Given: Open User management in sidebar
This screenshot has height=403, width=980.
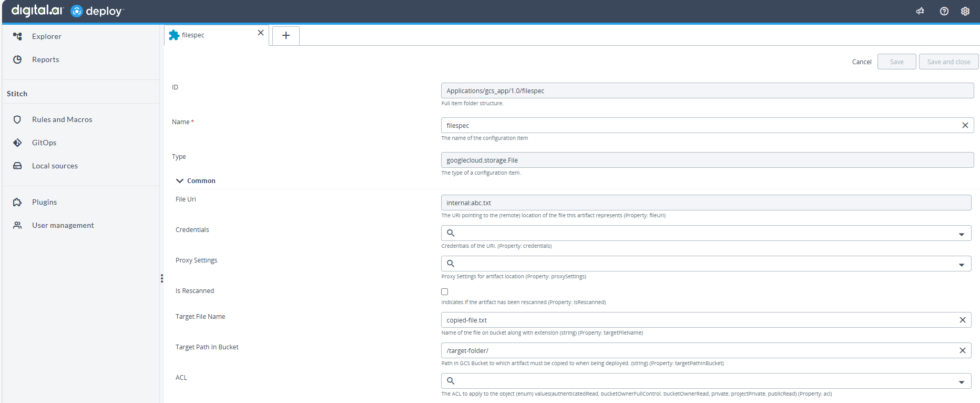Looking at the screenshot, I should pos(17,225).
